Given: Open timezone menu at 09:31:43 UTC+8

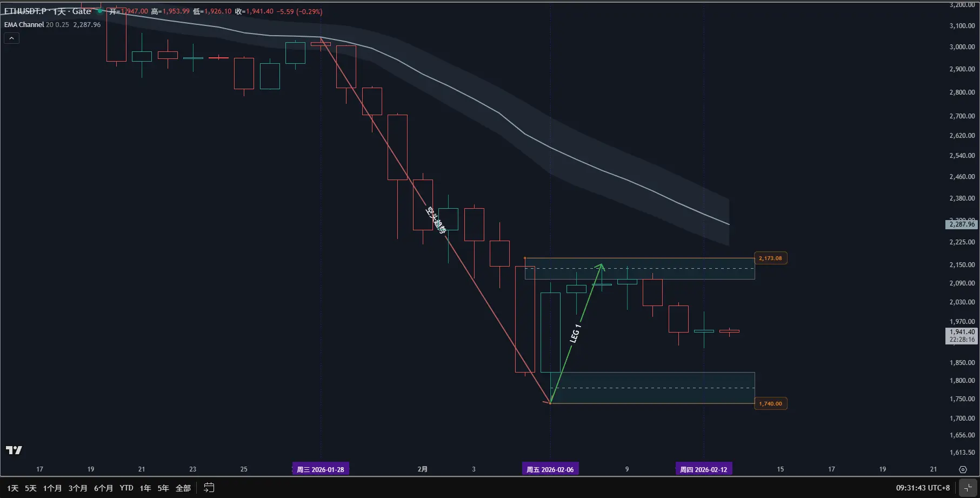Looking at the screenshot, I should tap(923, 488).
